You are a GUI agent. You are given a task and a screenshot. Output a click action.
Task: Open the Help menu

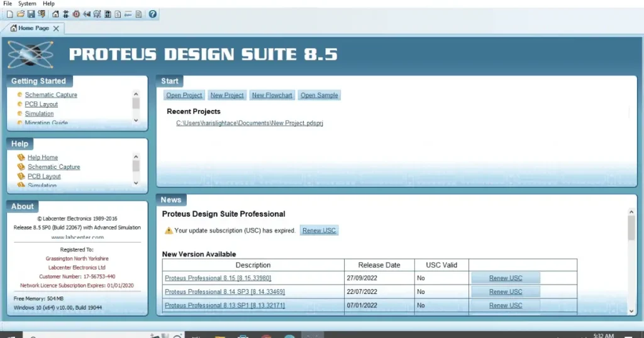coord(48,3)
